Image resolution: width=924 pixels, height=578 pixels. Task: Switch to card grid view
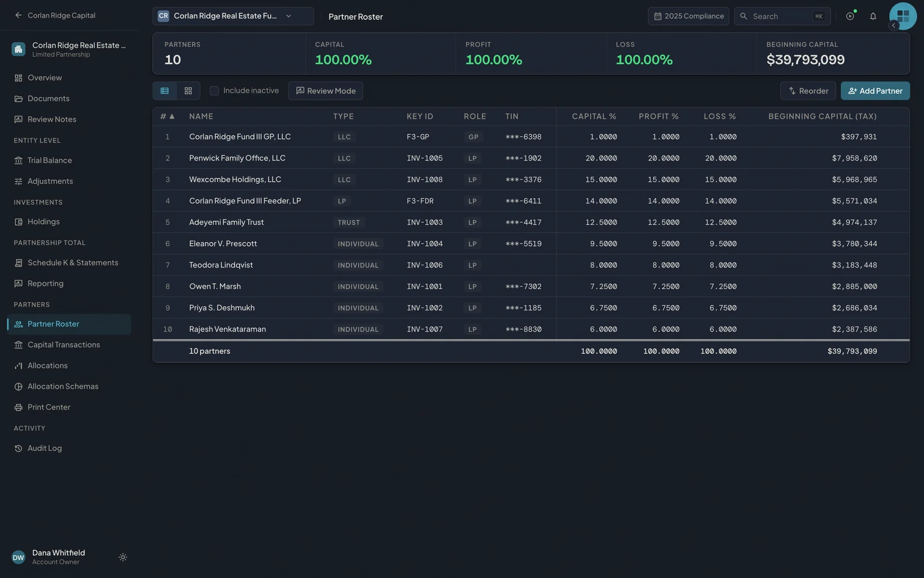click(188, 91)
